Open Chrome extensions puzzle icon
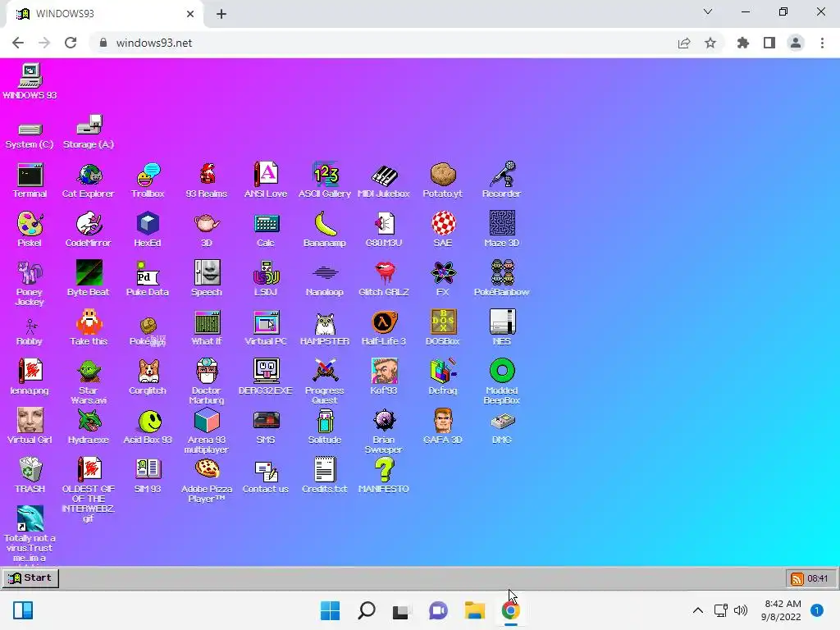840x630 pixels. click(743, 43)
